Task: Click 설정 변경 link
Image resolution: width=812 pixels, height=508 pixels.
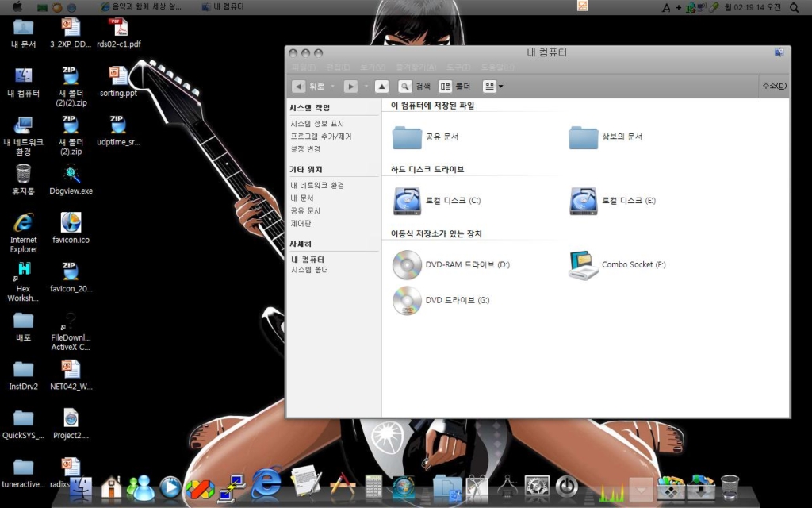Action: [305, 148]
